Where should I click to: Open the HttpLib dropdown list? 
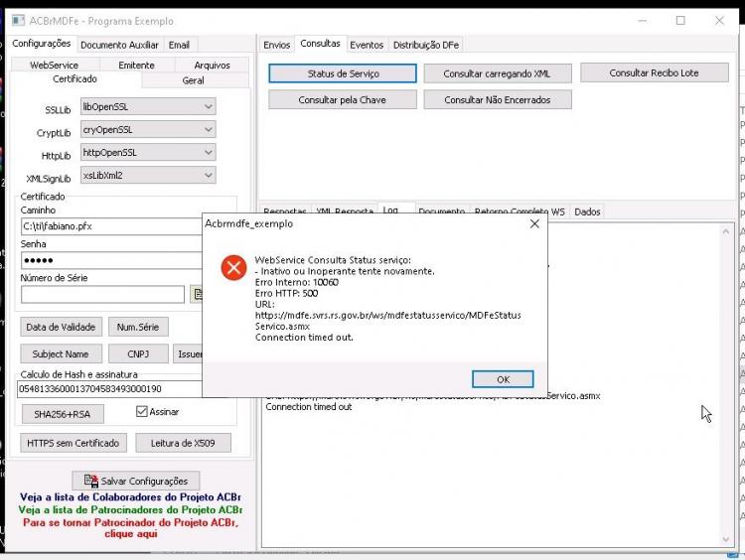[x=148, y=152]
